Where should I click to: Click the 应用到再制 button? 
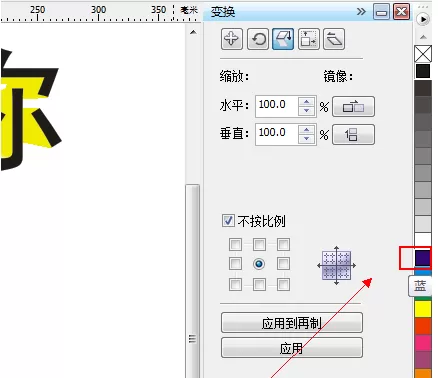pyautogui.click(x=292, y=323)
